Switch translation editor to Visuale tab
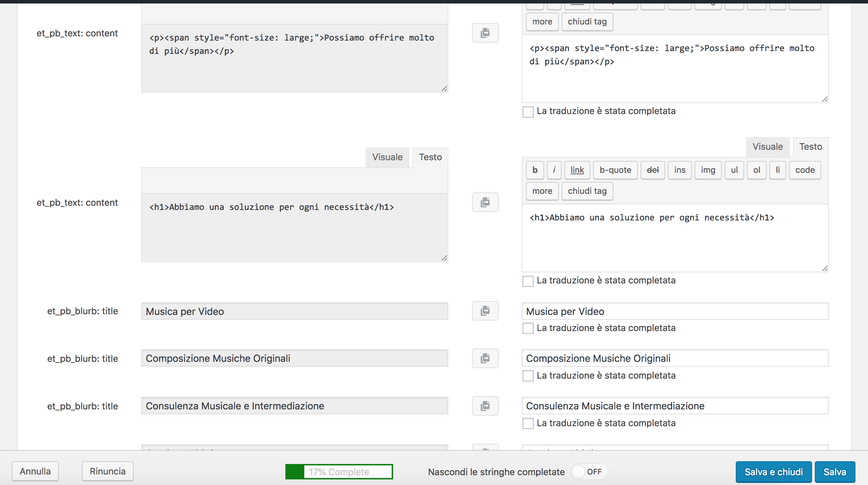Image resolution: width=868 pixels, height=485 pixels. pyautogui.click(x=767, y=147)
